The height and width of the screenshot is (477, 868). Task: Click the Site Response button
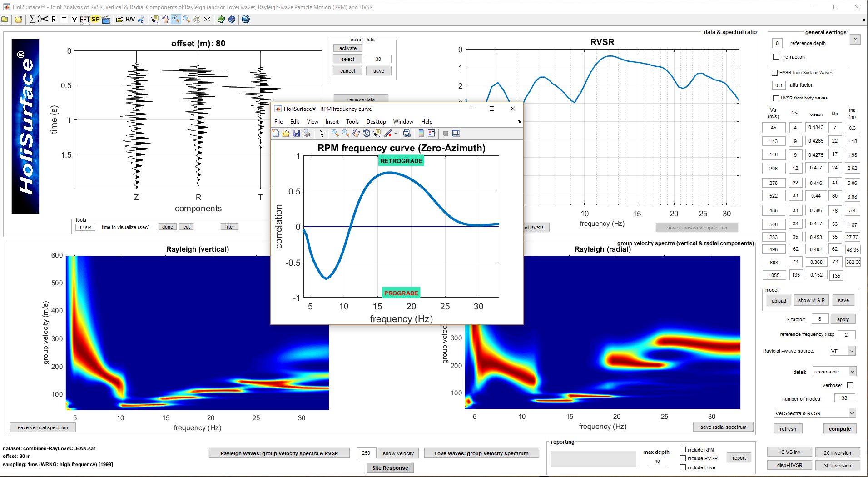point(390,468)
